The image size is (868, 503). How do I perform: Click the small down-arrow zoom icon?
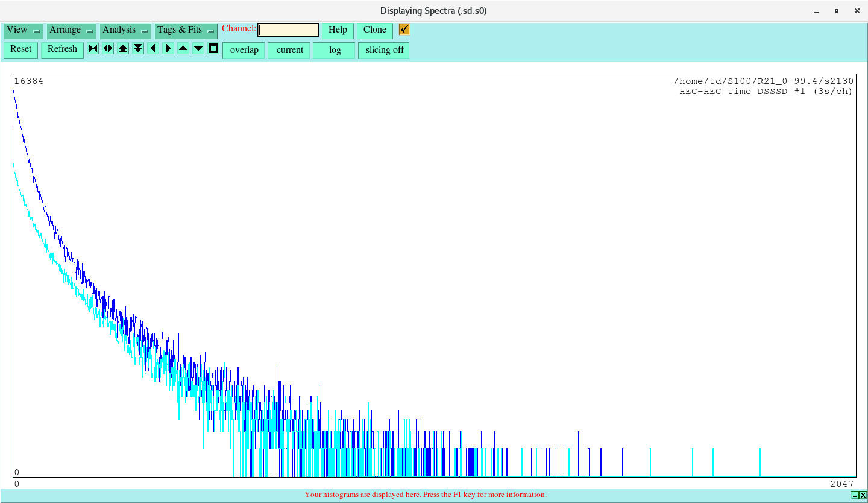pos(198,48)
